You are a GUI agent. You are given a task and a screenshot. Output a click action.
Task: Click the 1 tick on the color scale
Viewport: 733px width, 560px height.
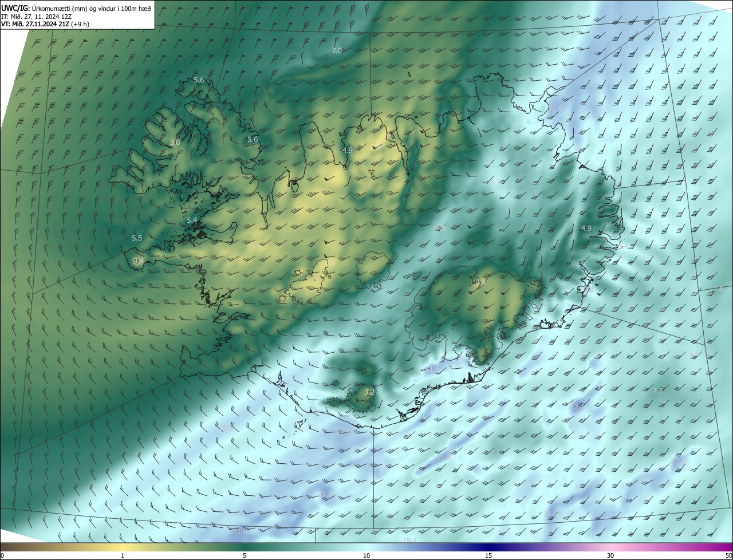(x=123, y=556)
